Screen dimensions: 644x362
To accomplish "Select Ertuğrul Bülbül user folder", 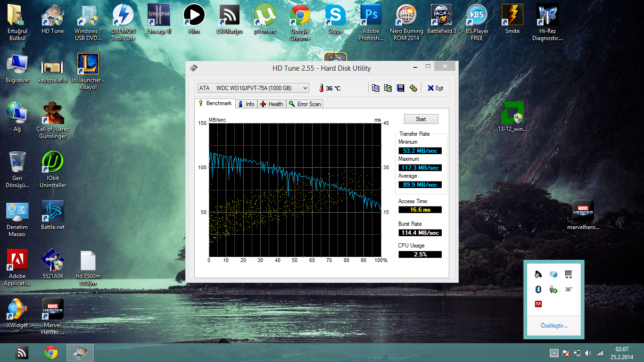I will (x=17, y=23).
